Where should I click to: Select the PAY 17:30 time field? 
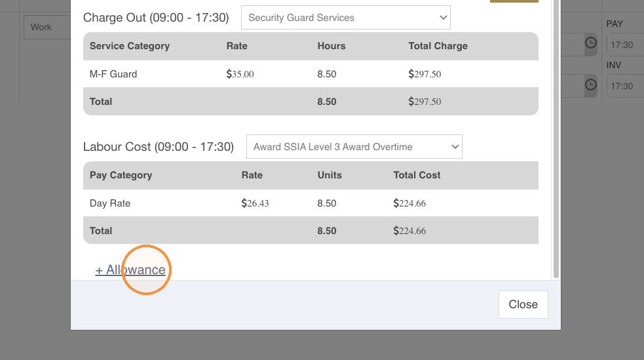pos(625,45)
